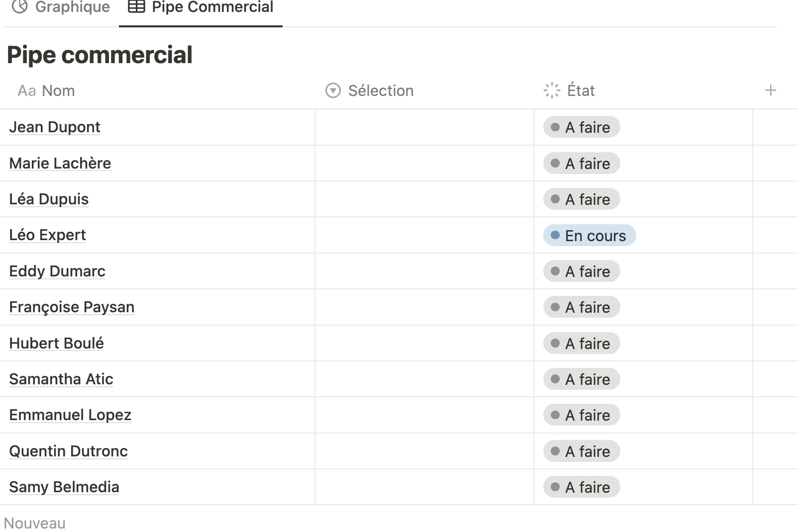Click the Sélection column dropdown icon
The height and width of the screenshot is (532, 798).
pyautogui.click(x=333, y=90)
